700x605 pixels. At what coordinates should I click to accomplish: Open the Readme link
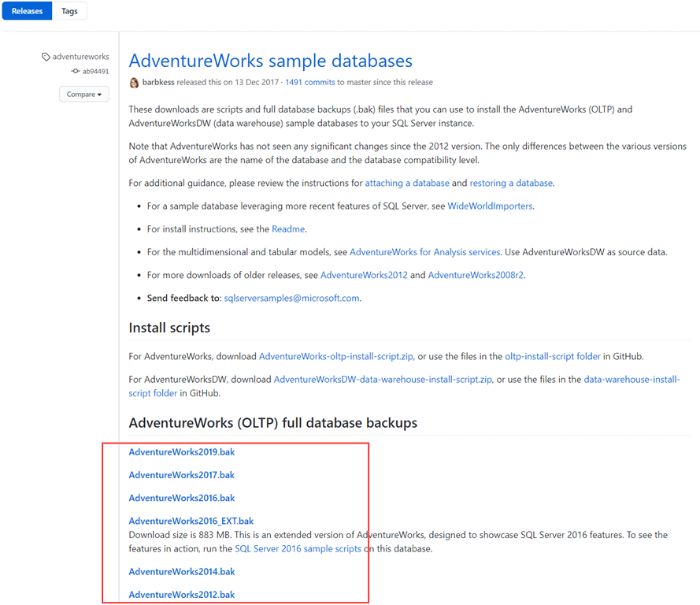[x=288, y=229]
